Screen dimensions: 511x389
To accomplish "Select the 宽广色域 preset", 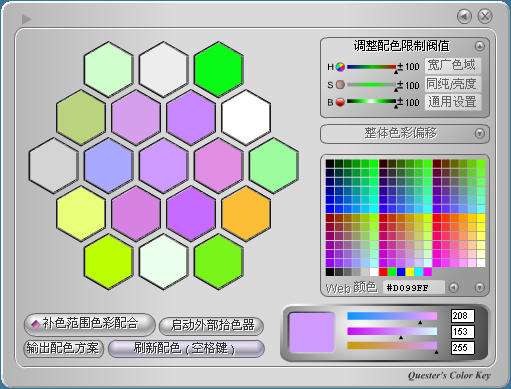I will pyautogui.click(x=452, y=65).
